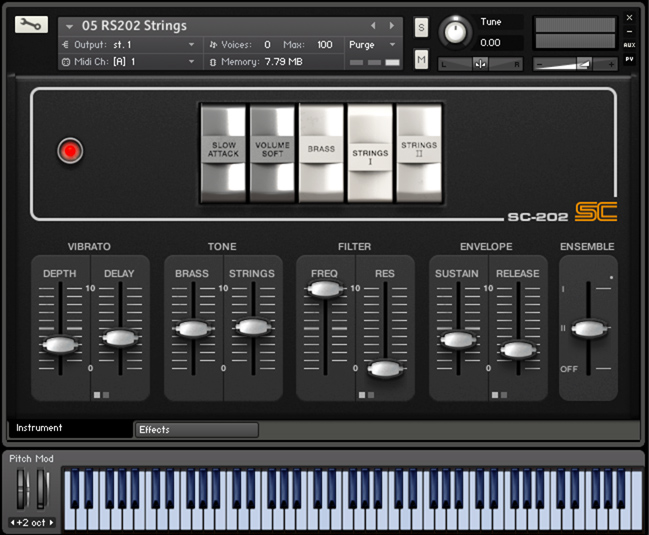Toggle the Slow Attack rocker switch
The width and height of the screenshot is (649, 535).
223,150
